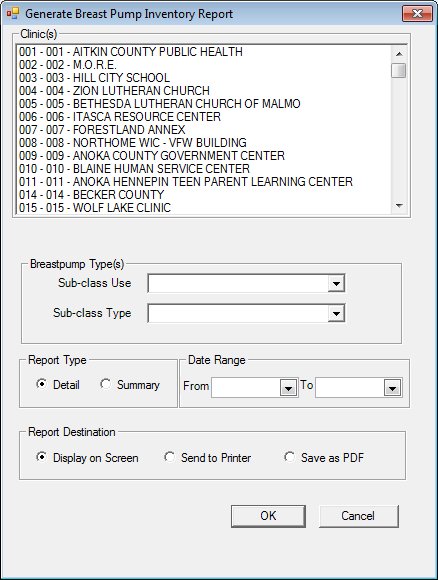The height and width of the screenshot is (580, 438).
Task: Open the From date picker dropdown
Action: pyautogui.click(x=289, y=388)
